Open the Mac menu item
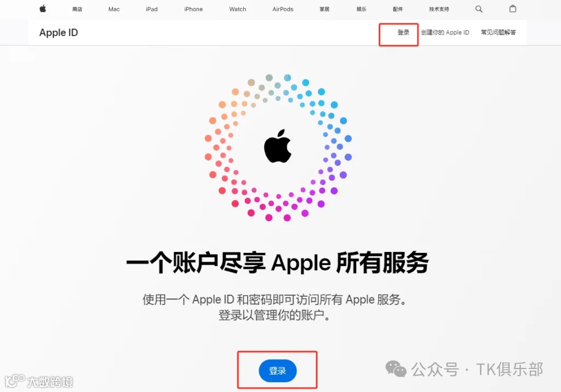 [114, 9]
